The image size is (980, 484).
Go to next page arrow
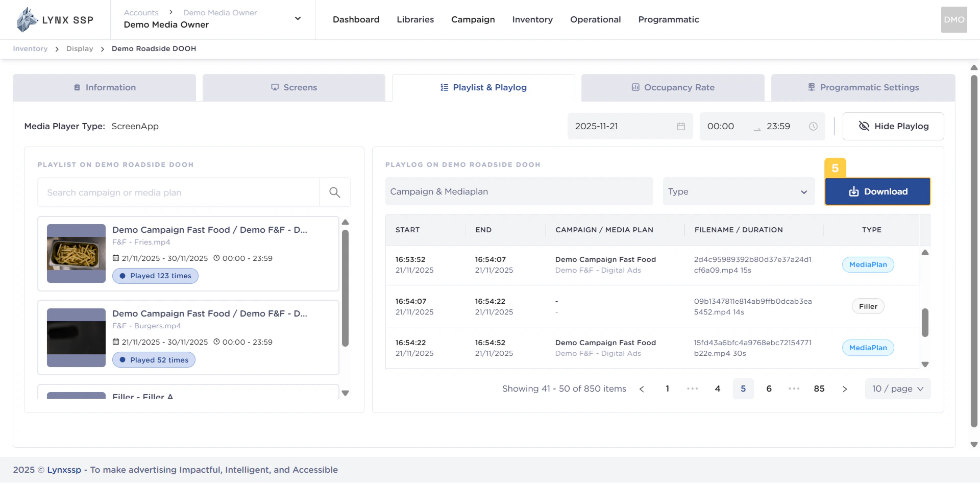pyautogui.click(x=845, y=389)
